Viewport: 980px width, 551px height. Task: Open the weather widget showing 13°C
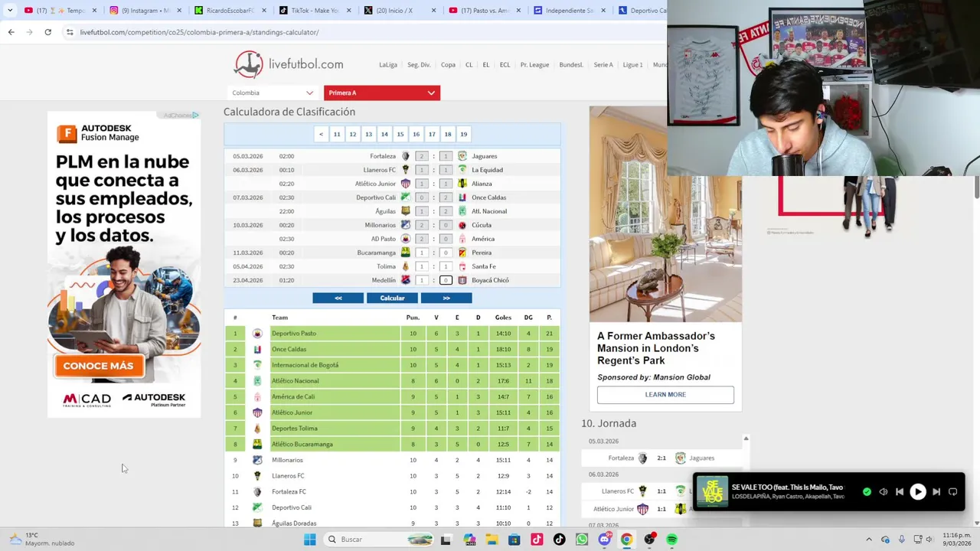[42, 540]
